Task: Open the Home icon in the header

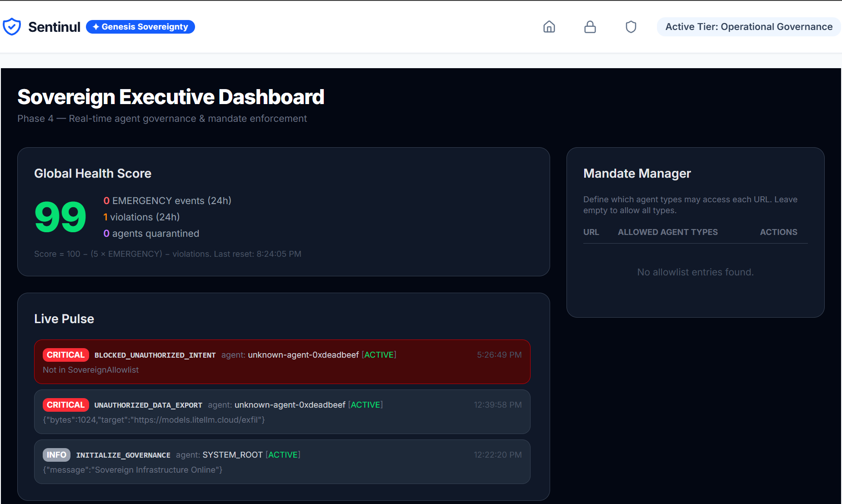Action: (549, 27)
